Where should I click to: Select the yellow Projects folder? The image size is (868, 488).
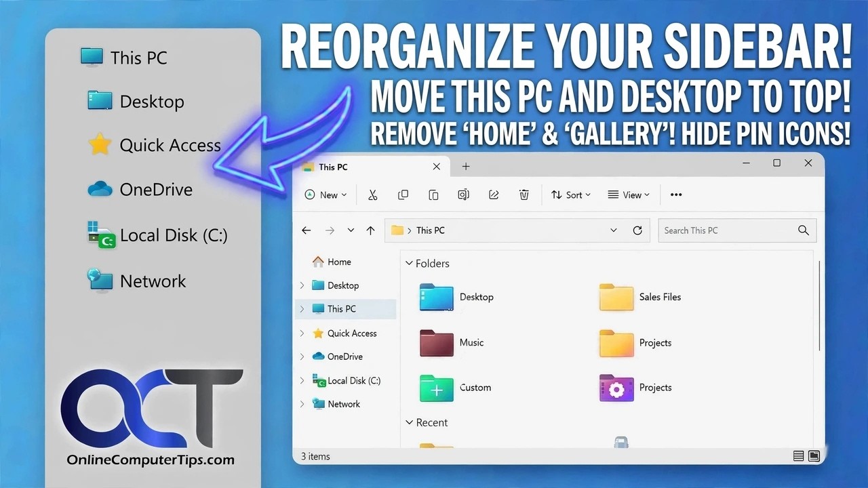(x=635, y=343)
